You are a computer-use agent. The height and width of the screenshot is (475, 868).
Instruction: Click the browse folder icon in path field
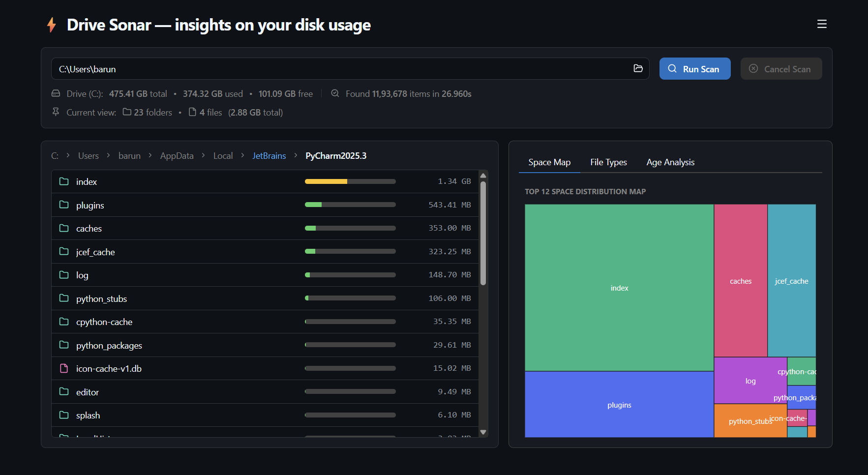point(638,68)
